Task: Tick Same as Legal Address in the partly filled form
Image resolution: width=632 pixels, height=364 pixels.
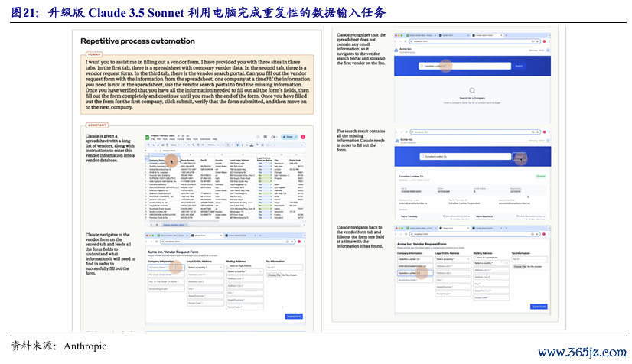Action: 475,258
